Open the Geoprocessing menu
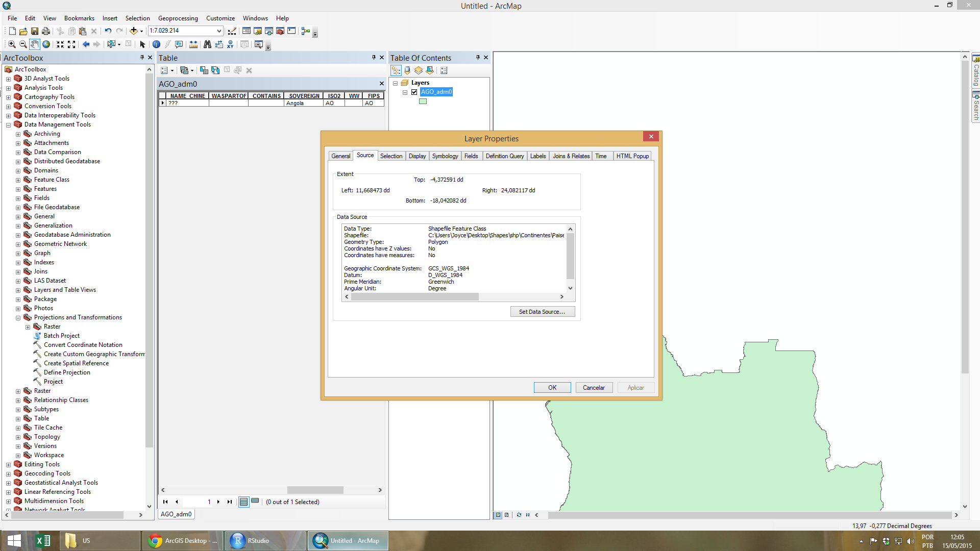980x551 pixels. tap(178, 18)
